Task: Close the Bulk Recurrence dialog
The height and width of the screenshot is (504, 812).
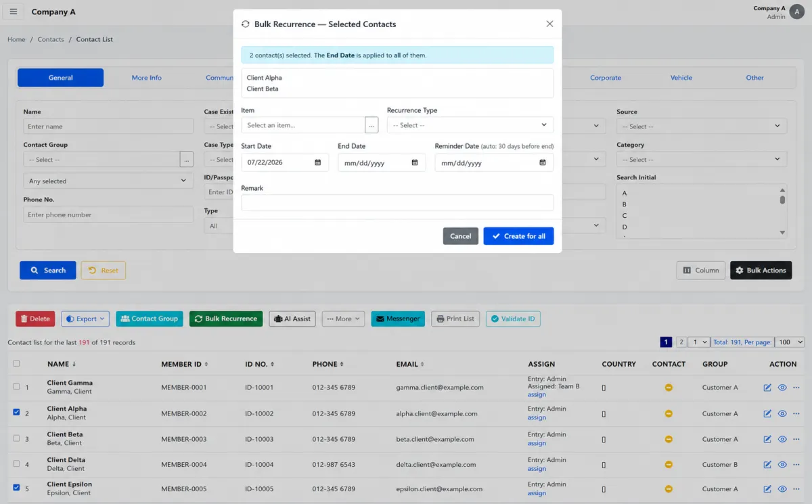Action: click(x=549, y=24)
